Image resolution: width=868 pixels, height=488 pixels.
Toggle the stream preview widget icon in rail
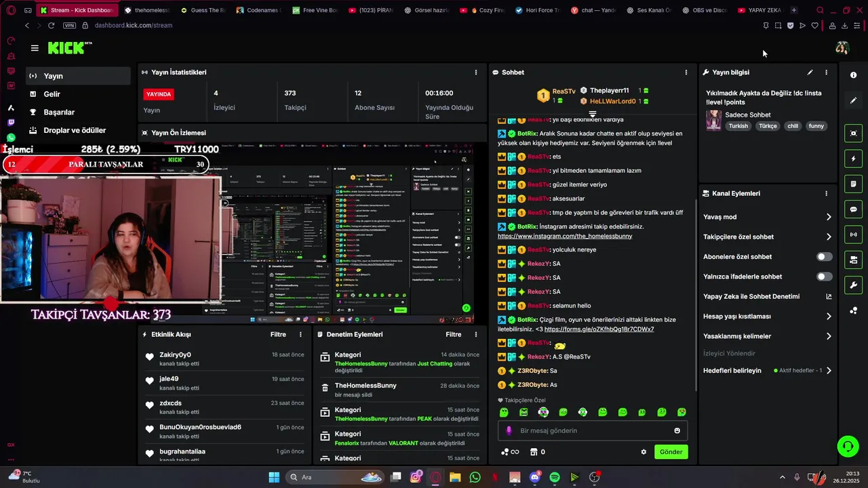pos(853,134)
